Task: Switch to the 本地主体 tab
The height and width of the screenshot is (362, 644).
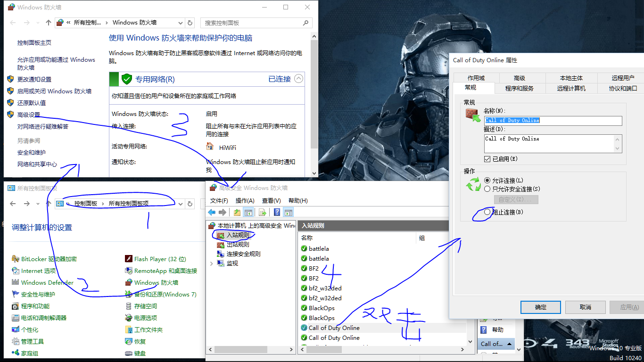Action: [x=571, y=78]
